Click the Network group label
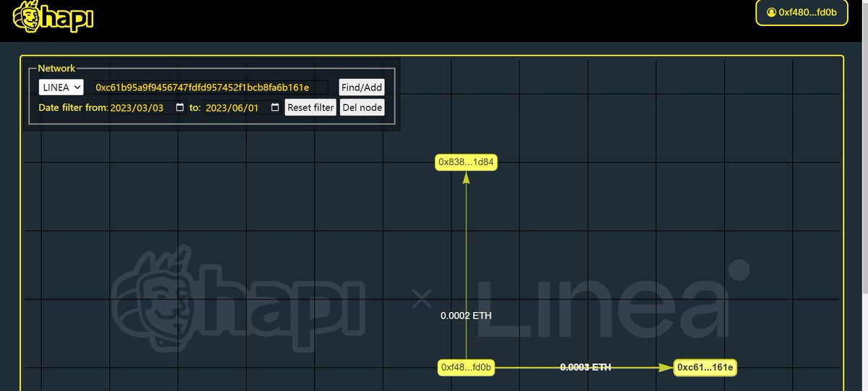The width and height of the screenshot is (868, 391). [x=56, y=68]
